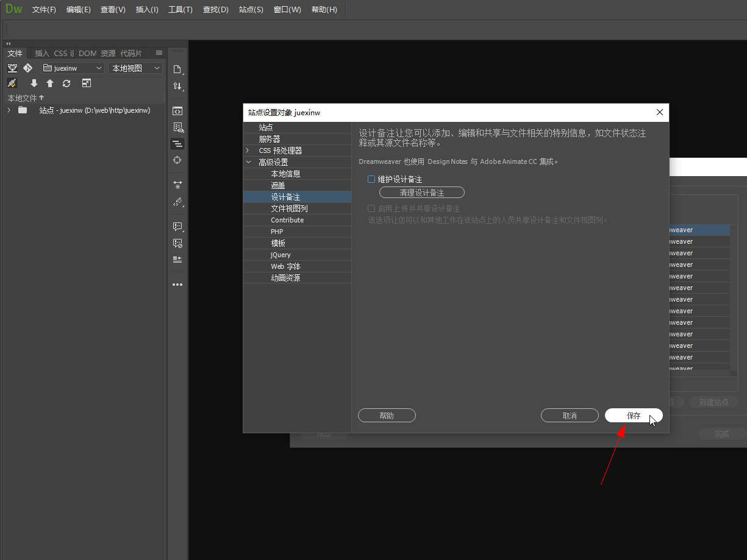Viewport: 747px width, 560px height.
Task: Switch to the 插入 panel tab
Action: (42, 53)
